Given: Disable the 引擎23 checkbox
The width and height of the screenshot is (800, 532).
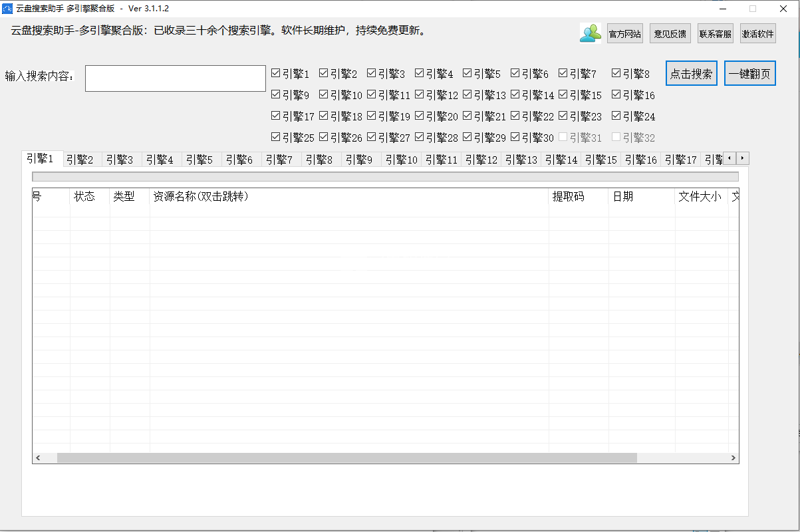Looking at the screenshot, I should (563, 116).
